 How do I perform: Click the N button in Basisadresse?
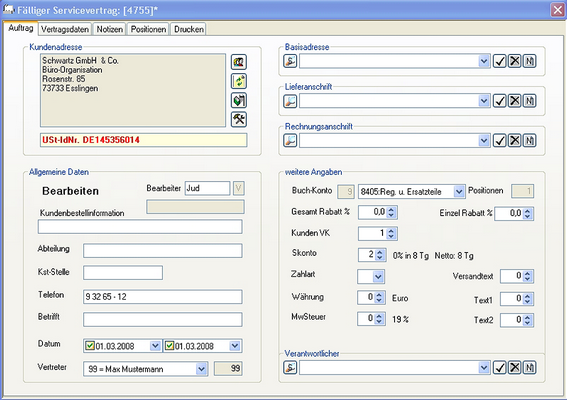pos(529,61)
